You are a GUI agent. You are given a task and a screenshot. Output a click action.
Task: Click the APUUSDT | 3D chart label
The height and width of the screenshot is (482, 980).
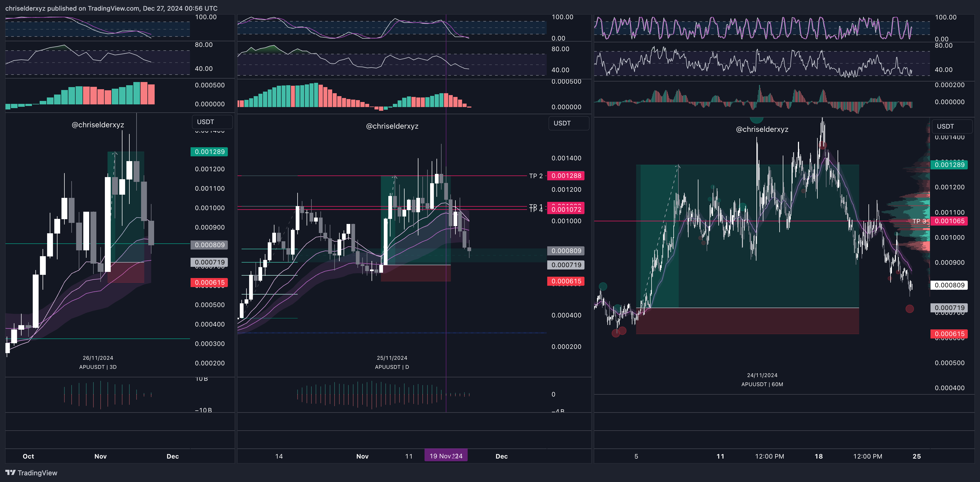98,367
